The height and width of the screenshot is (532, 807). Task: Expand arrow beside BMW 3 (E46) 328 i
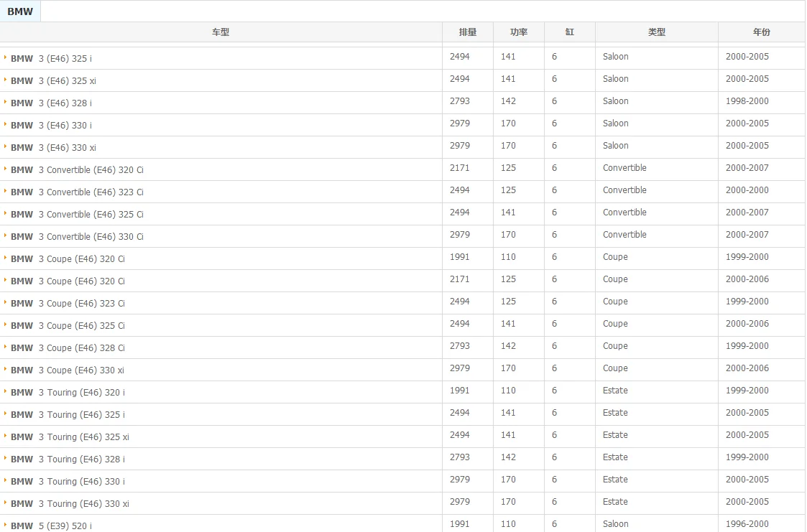5,102
